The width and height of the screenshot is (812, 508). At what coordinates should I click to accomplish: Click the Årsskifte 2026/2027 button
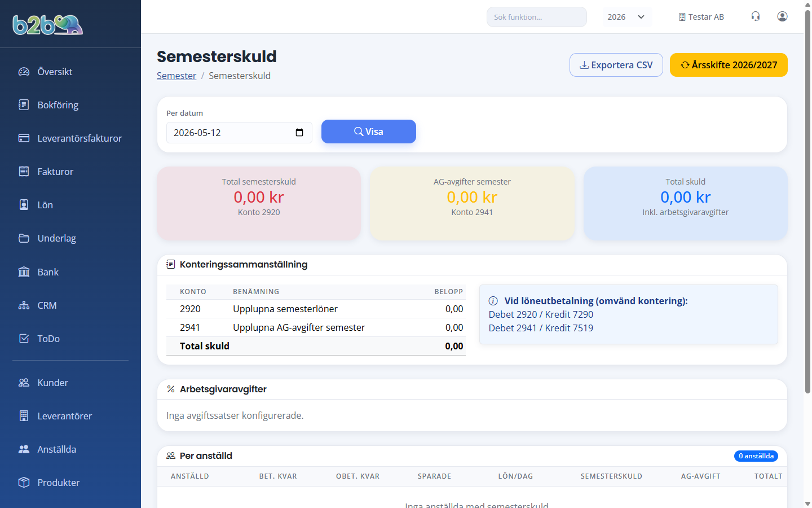coord(729,65)
